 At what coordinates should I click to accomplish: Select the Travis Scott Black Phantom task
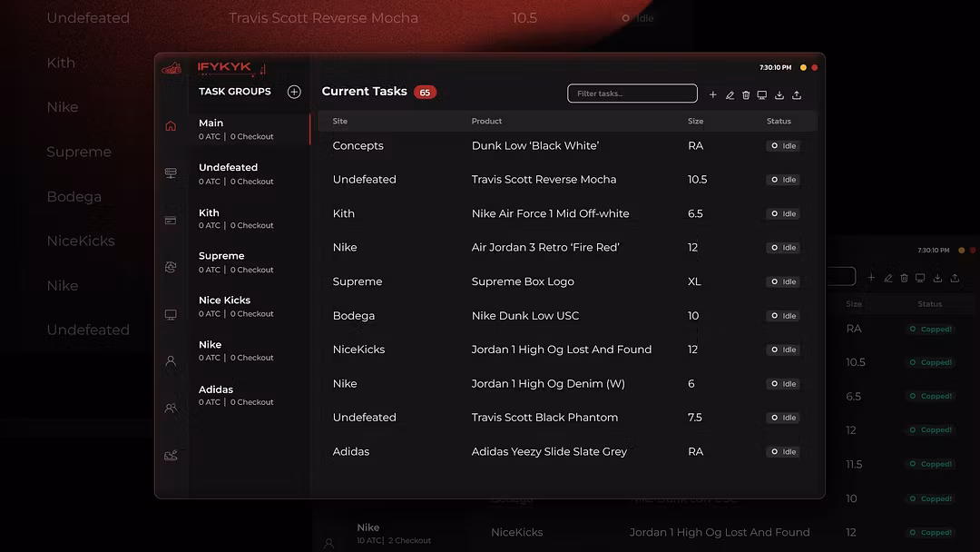coord(544,418)
